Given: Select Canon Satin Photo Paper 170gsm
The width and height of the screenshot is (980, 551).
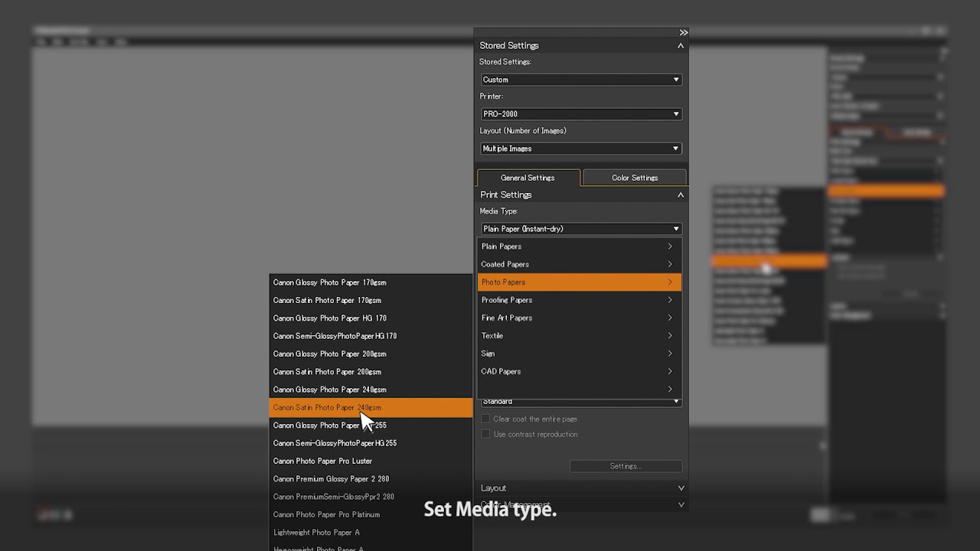Looking at the screenshot, I should coord(371,300).
